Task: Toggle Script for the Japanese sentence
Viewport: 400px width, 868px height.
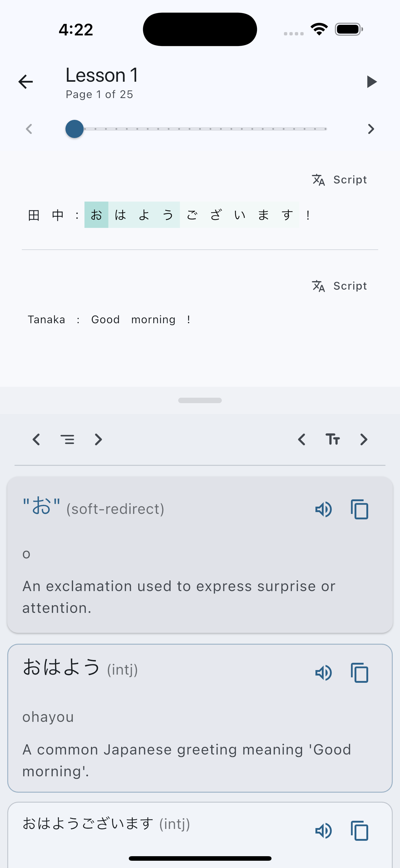Action: point(339,179)
